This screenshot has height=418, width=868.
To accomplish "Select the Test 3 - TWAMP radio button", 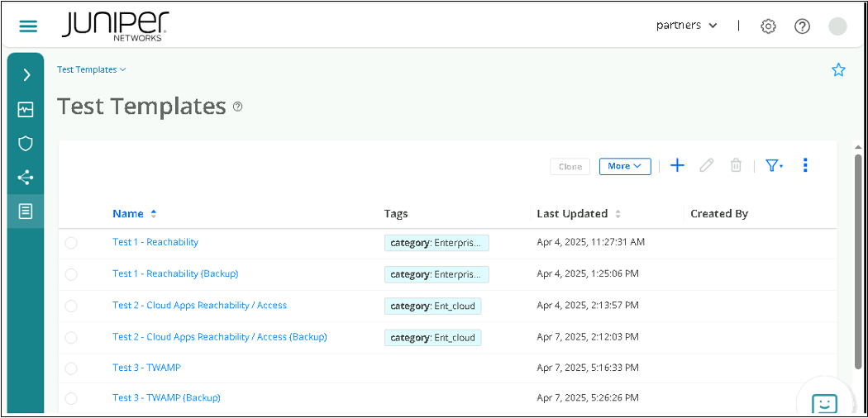I will click(x=71, y=368).
